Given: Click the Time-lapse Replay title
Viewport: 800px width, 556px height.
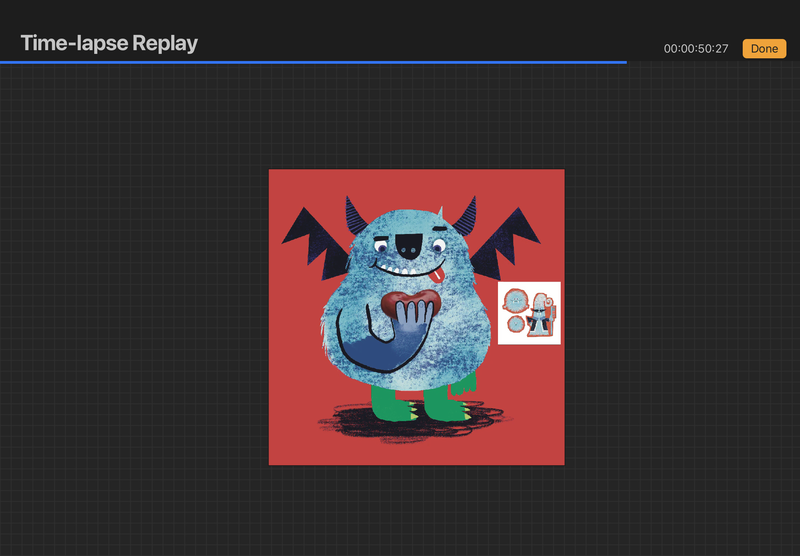Looking at the screenshot, I should pos(109,43).
